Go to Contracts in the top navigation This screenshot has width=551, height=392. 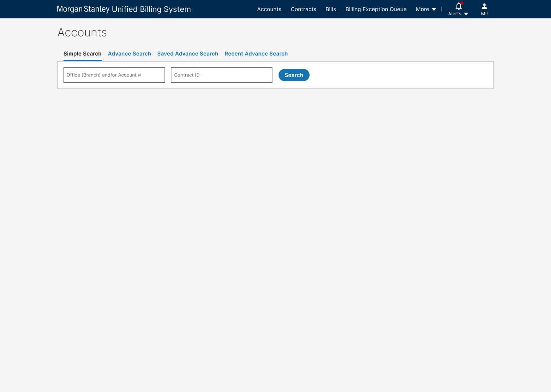point(303,9)
